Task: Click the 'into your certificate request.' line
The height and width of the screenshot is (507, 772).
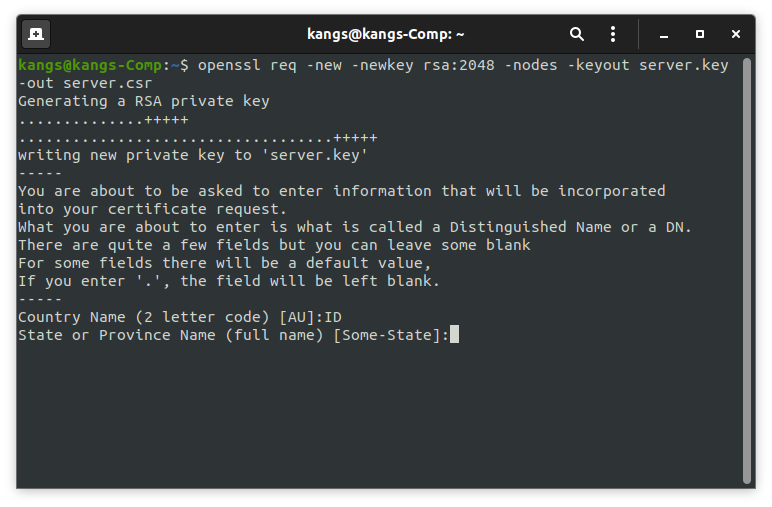Action: pyautogui.click(x=152, y=209)
